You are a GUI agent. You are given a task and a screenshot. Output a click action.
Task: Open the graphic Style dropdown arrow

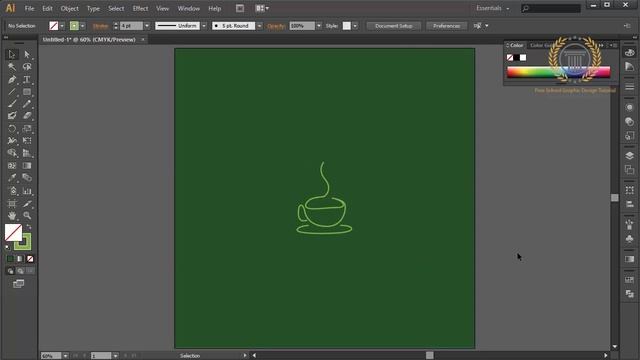[355, 26]
